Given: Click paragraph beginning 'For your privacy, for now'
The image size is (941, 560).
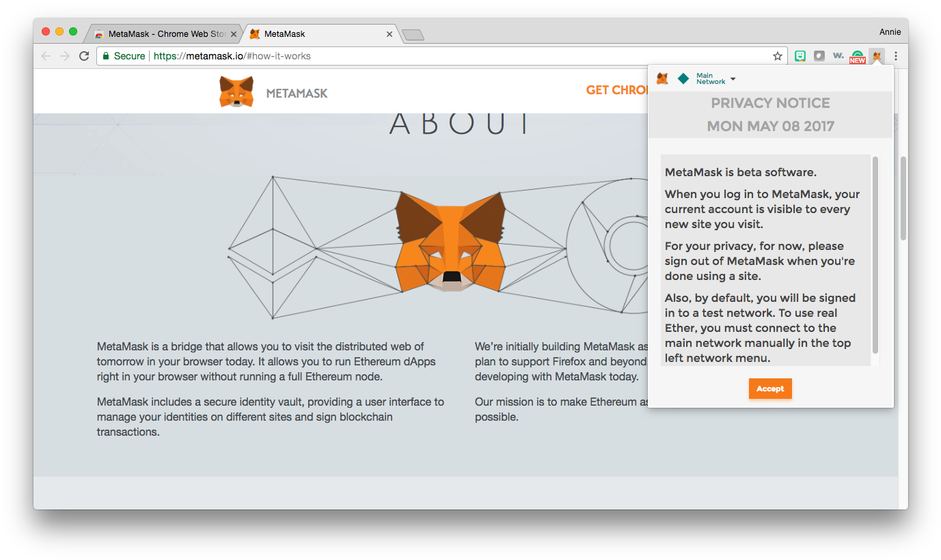Looking at the screenshot, I should click(x=760, y=261).
